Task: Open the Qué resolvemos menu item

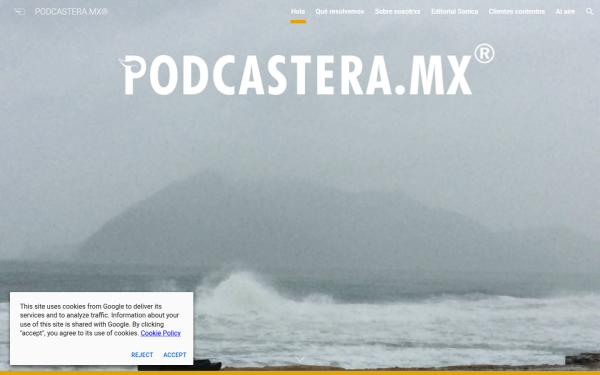Action: click(340, 11)
